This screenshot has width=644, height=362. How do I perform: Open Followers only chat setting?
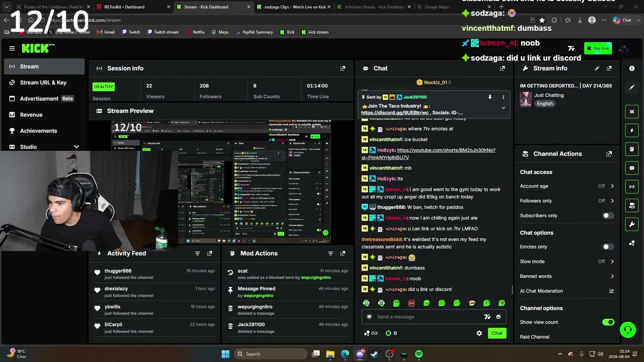point(567,201)
